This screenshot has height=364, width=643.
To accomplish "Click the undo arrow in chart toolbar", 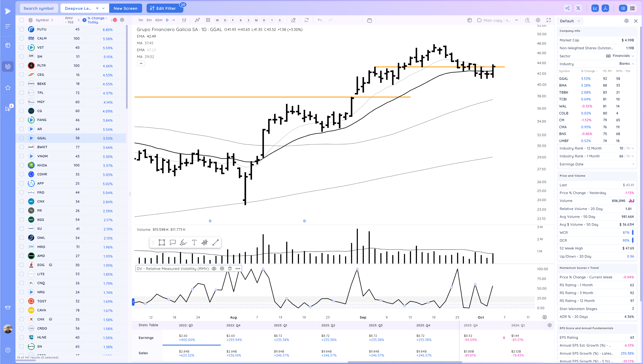I will [x=320, y=20].
